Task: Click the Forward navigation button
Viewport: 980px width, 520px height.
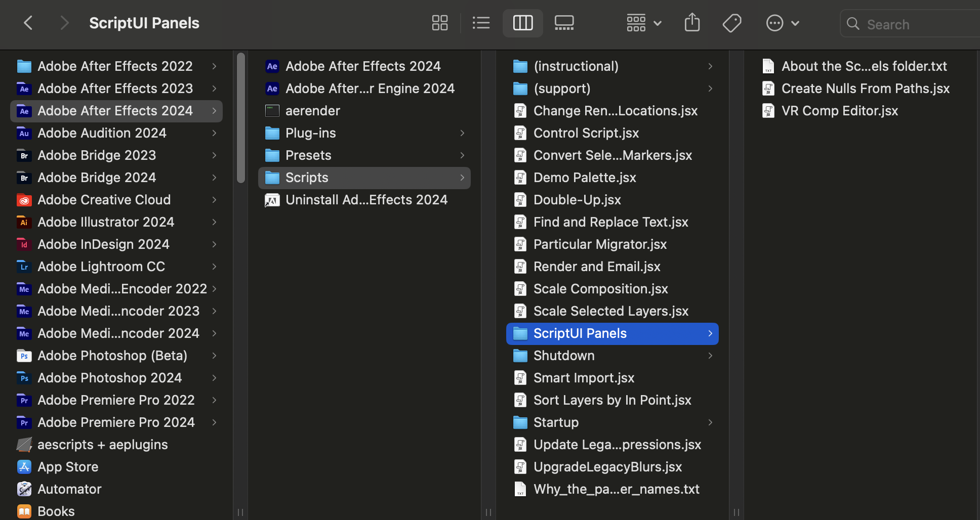Action: pyautogui.click(x=64, y=23)
